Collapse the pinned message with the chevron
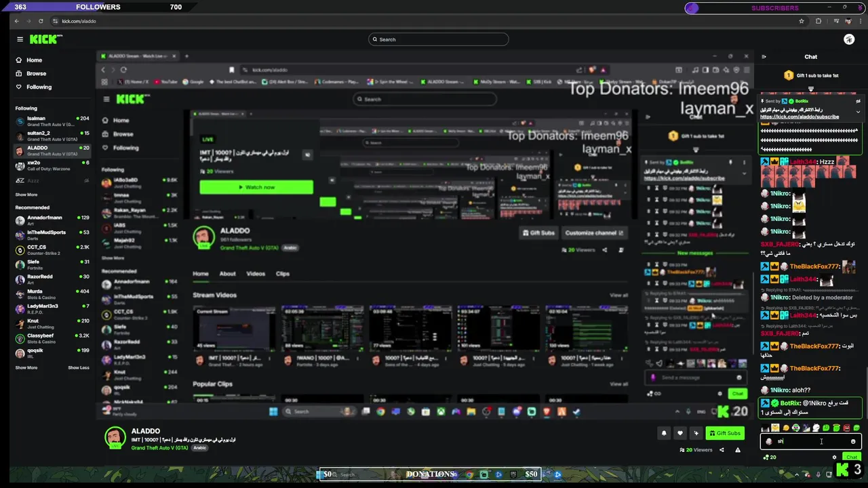The image size is (868, 488). click(x=858, y=112)
